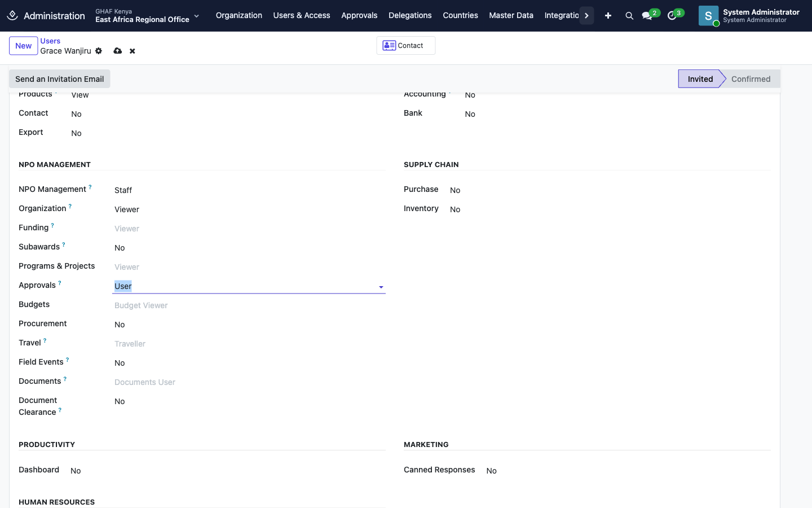Open the Administration home menu icon

coord(12,15)
